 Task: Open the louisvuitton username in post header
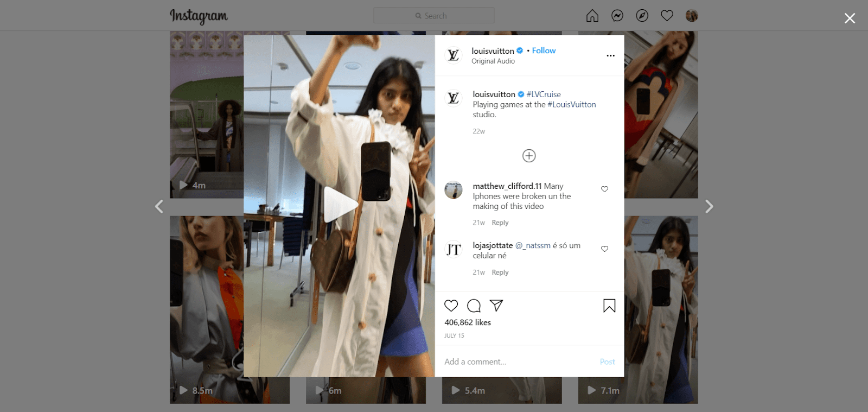[493, 51]
